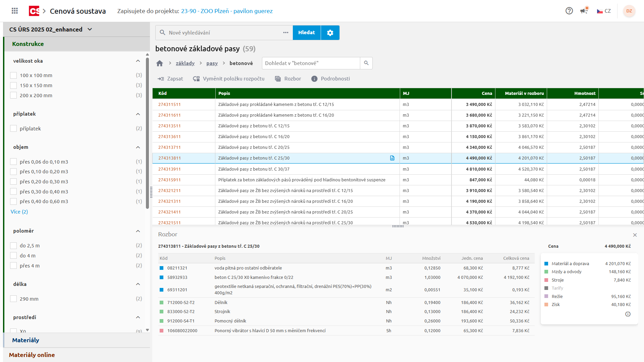644x362 pixels.
Task: Enable the příplatek filter checkbox
Action: [x=13, y=129]
